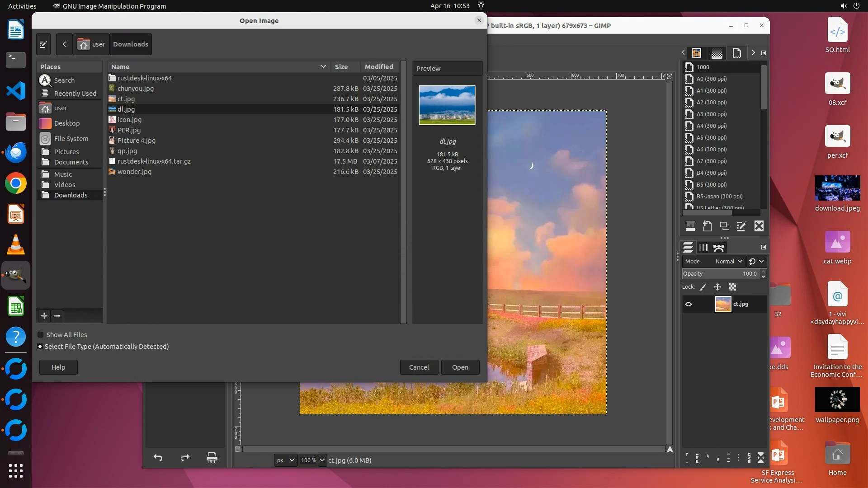Enable the Show All Files checkbox
The height and width of the screenshot is (488, 868).
pos(41,335)
